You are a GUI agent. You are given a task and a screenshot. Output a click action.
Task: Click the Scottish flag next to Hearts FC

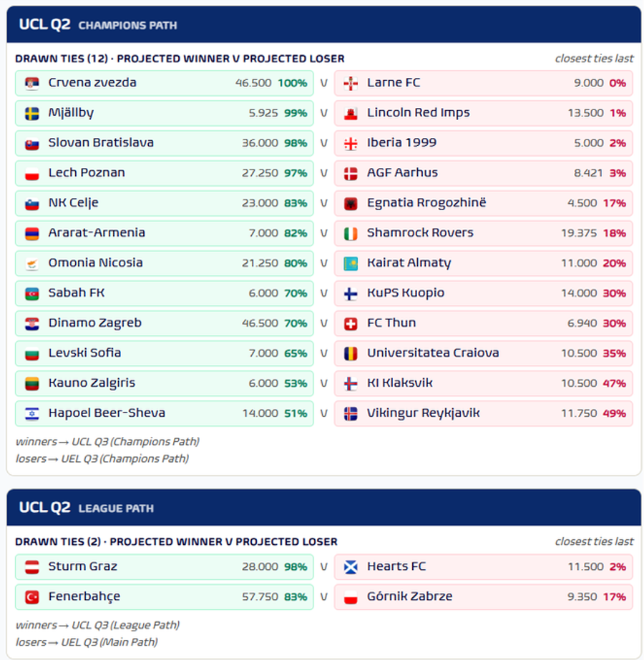351,567
